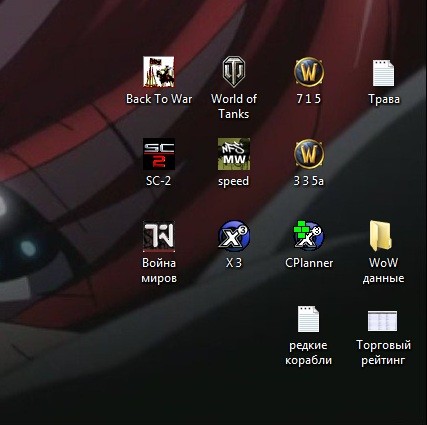Click the "Торговый рейтинг" file name text
427x425 pixels.
click(x=383, y=353)
